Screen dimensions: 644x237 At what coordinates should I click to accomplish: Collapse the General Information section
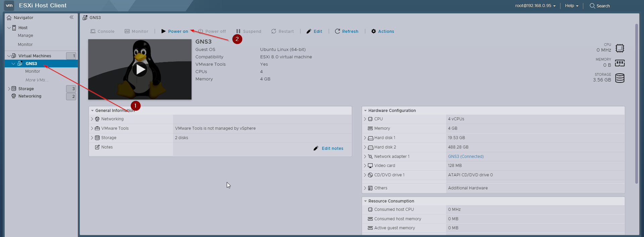[93, 111]
